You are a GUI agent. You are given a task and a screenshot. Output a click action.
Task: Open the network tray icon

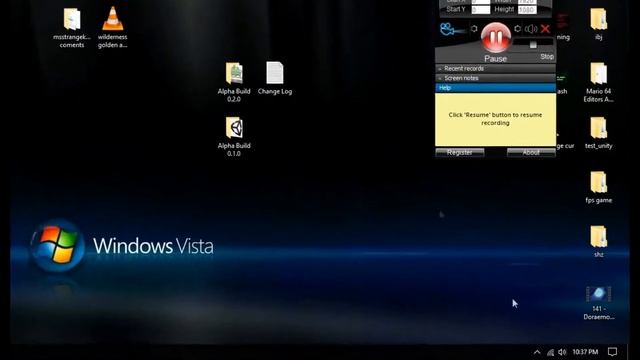[551, 352]
